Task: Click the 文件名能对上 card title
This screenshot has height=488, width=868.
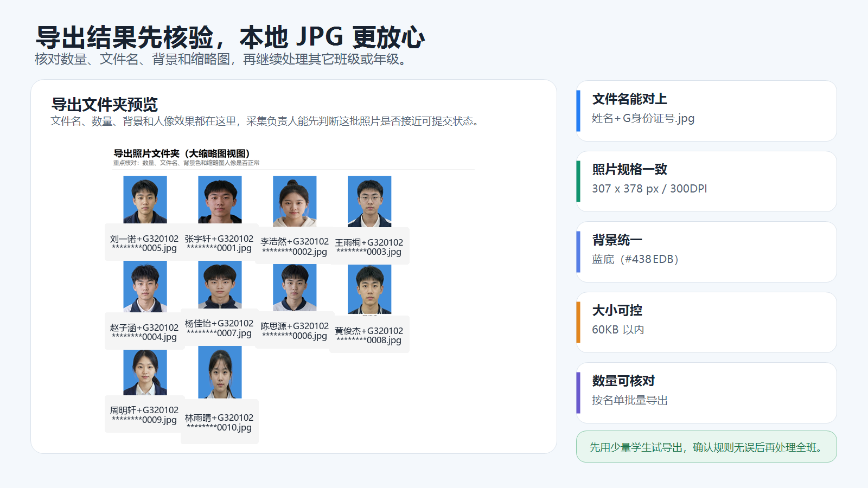Action: pyautogui.click(x=629, y=99)
